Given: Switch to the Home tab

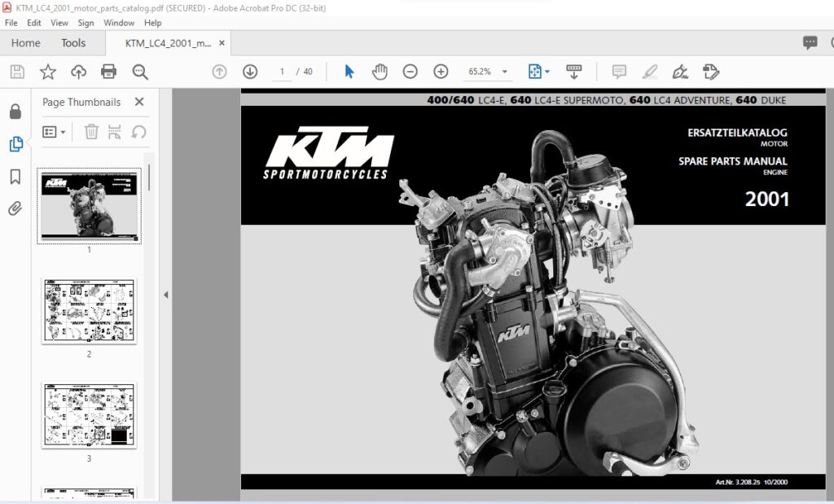Looking at the screenshot, I should pyautogui.click(x=25, y=43).
